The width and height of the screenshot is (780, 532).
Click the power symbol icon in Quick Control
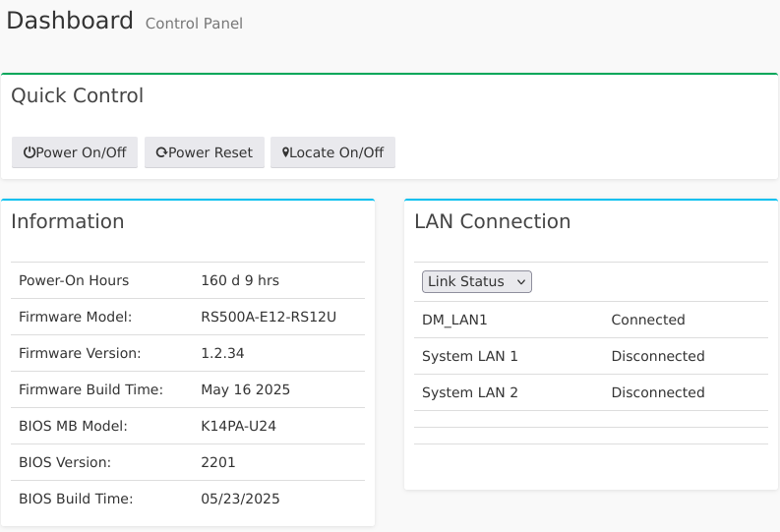[30, 153]
